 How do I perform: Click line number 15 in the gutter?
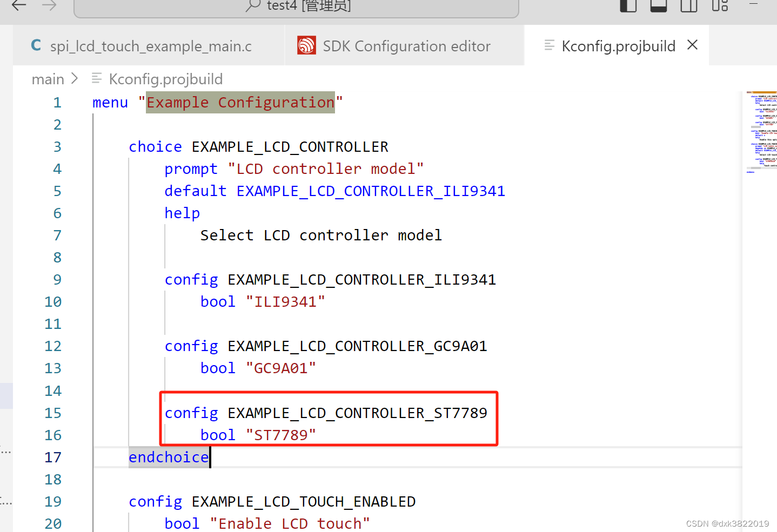point(52,413)
